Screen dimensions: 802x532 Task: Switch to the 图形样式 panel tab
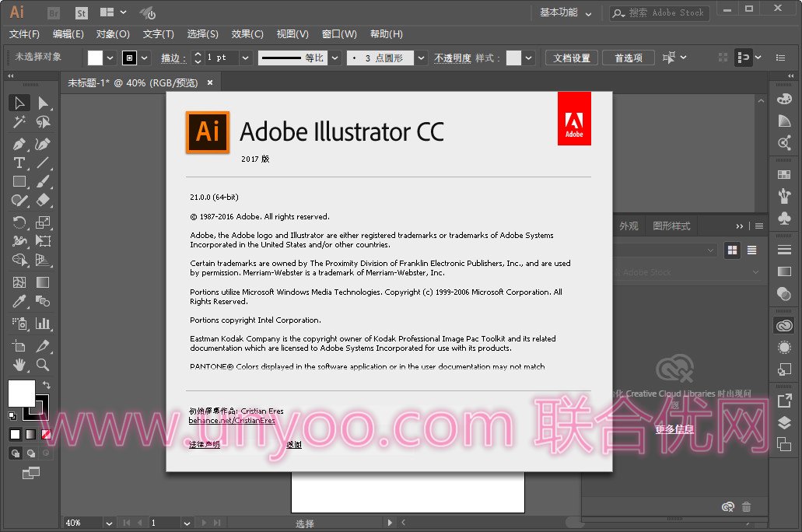point(671,226)
